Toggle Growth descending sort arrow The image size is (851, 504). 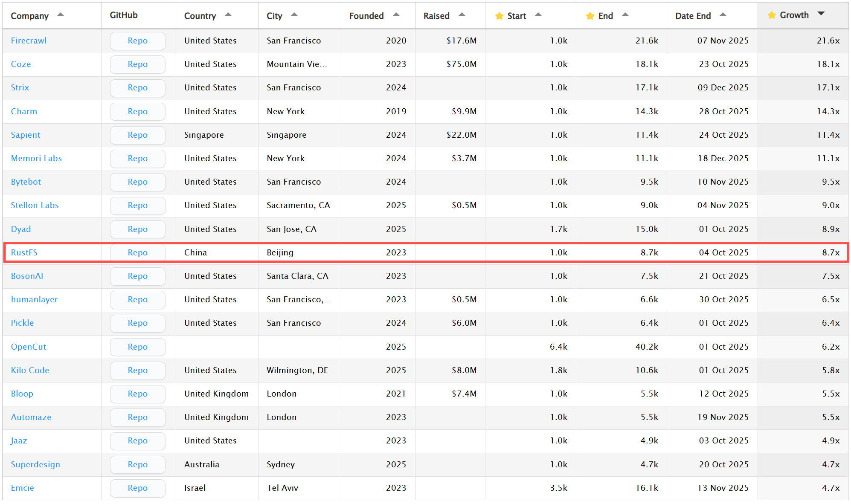(x=821, y=14)
